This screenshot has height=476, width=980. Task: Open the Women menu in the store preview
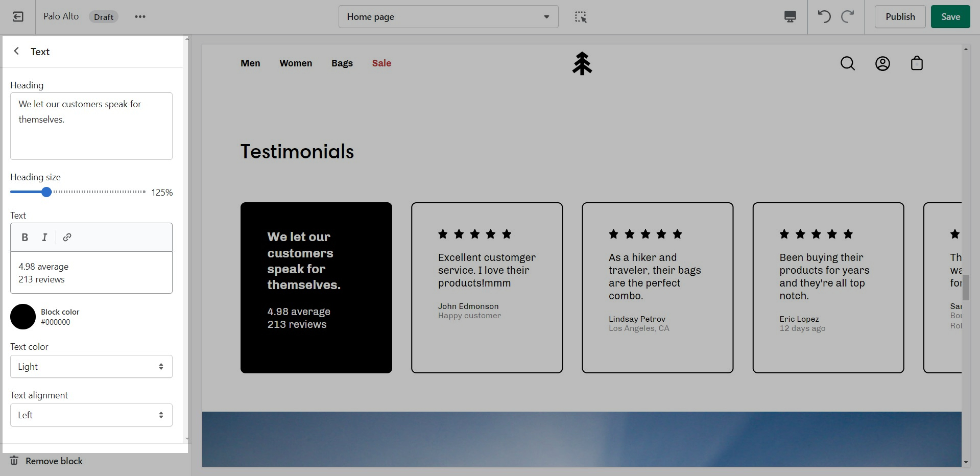(x=296, y=63)
